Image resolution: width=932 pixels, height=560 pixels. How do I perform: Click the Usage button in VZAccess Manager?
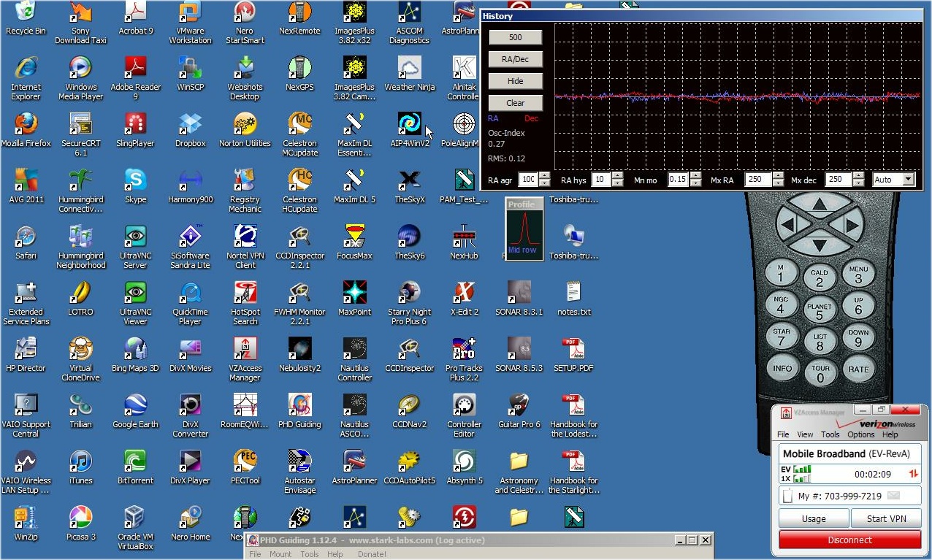pos(814,519)
